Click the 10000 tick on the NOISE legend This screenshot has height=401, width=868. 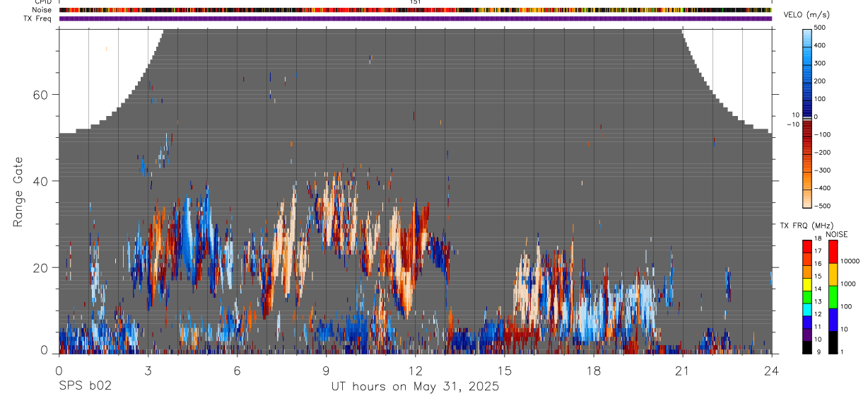[x=850, y=262]
